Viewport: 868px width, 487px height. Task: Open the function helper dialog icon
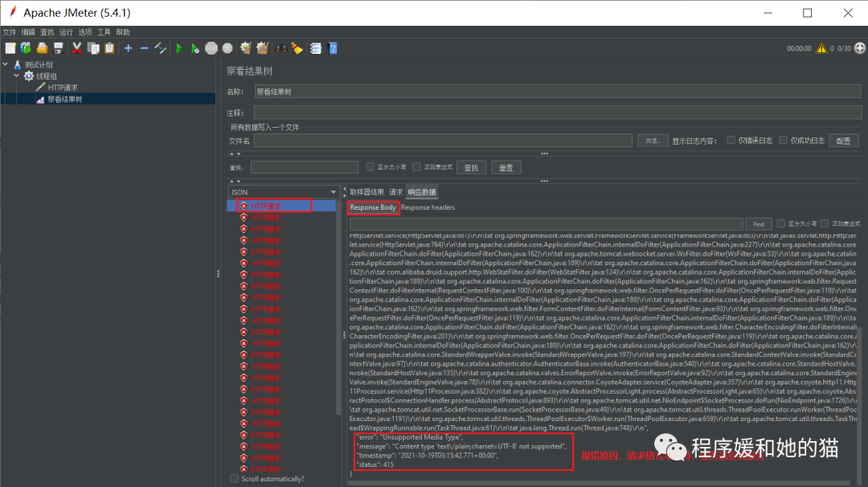pyautogui.click(x=316, y=48)
